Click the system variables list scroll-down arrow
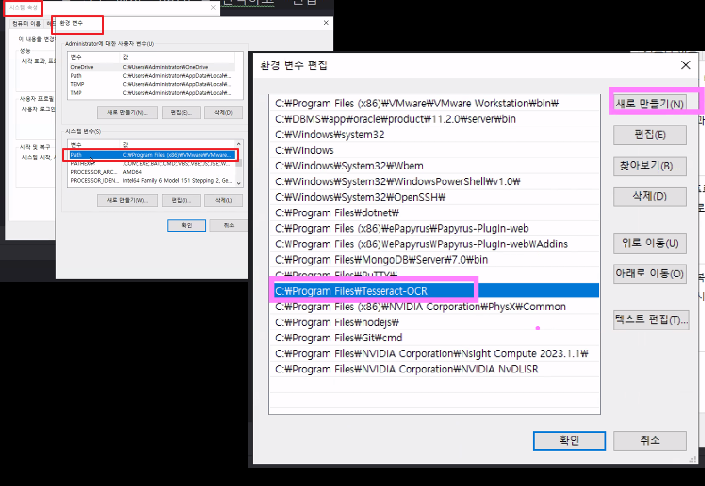Screen dimensions: 705x486 (239, 183)
